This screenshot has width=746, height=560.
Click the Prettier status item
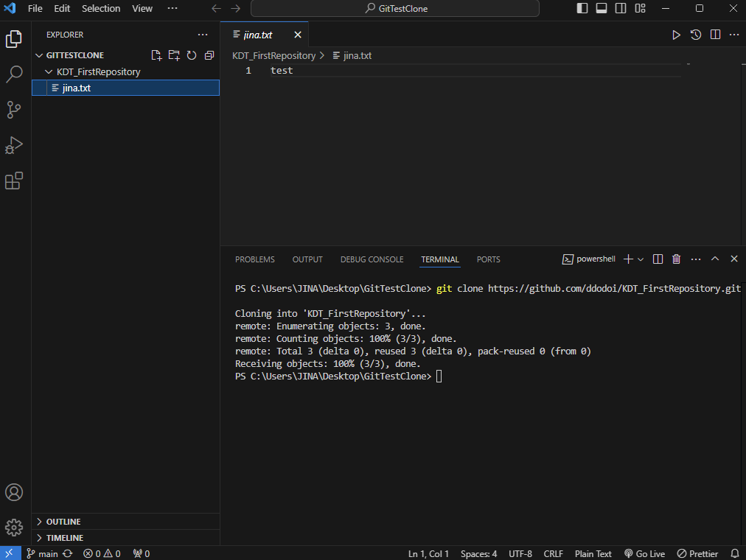click(697, 553)
